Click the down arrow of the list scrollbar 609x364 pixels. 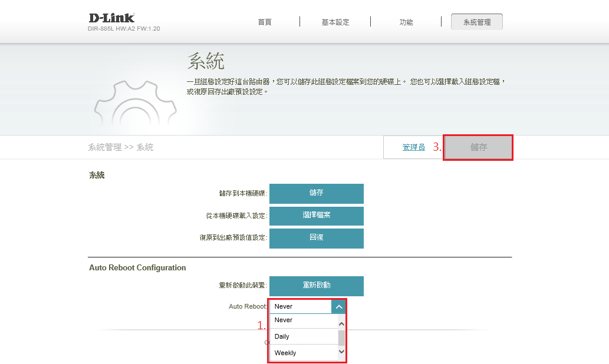pyautogui.click(x=341, y=352)
